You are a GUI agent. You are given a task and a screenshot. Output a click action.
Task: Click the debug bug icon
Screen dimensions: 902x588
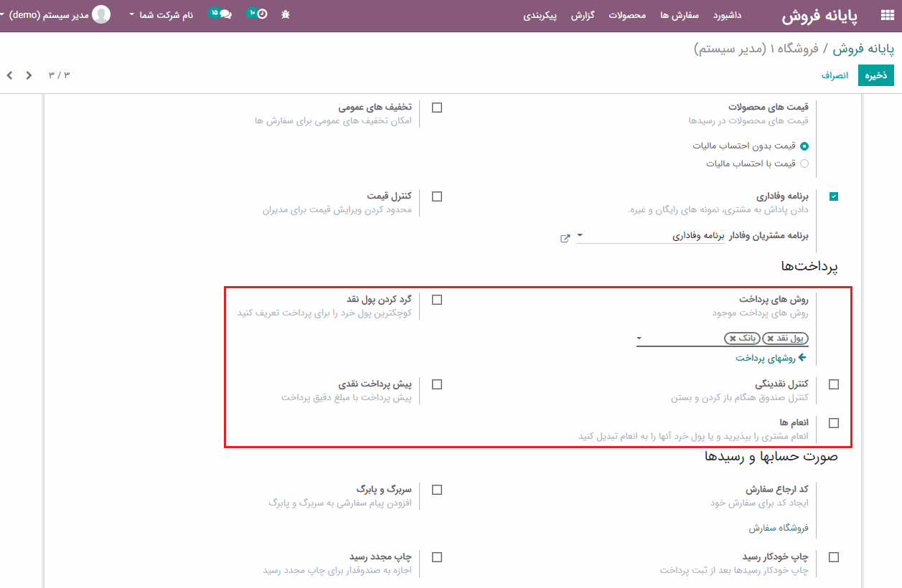[x=286, y=14]
